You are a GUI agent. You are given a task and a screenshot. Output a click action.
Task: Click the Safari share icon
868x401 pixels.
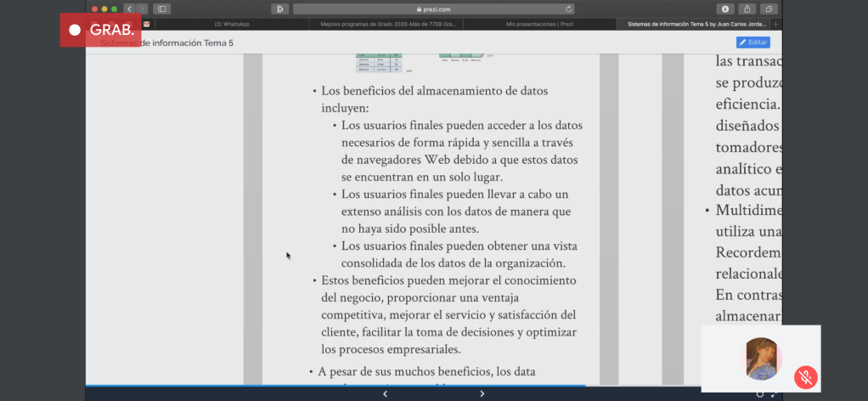coord(747,8)
